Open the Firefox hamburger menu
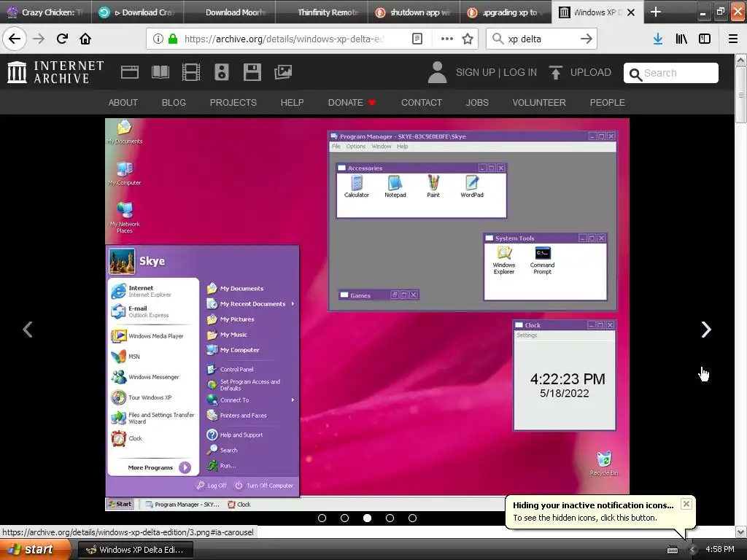 (733, 39)
